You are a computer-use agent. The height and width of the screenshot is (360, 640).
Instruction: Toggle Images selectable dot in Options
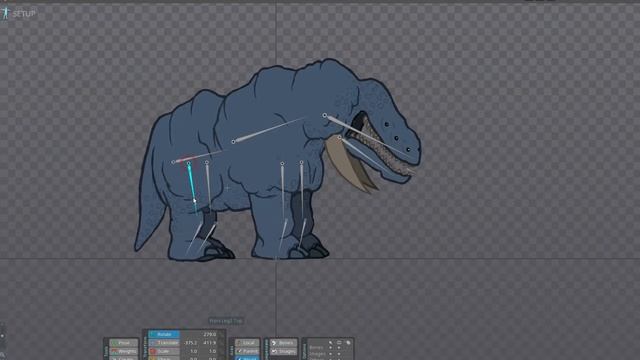330,353
